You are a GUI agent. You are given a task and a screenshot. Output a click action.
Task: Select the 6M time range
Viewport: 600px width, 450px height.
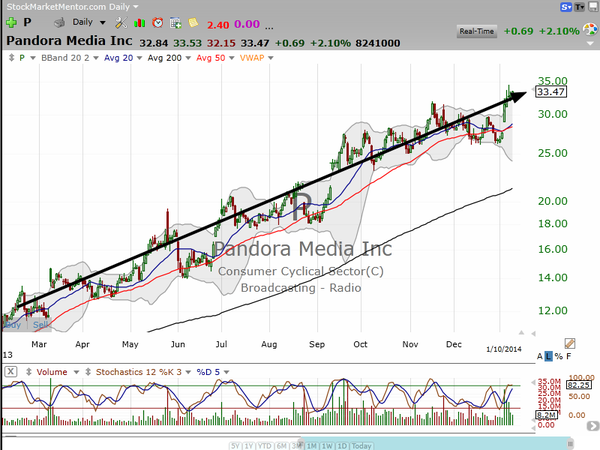click(281, 446)
